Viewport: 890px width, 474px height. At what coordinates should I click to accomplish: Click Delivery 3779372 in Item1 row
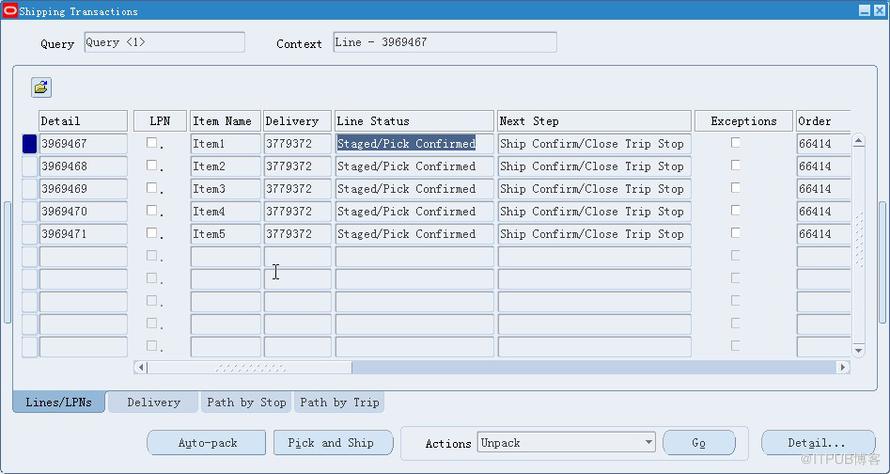(x=297, y=144)
